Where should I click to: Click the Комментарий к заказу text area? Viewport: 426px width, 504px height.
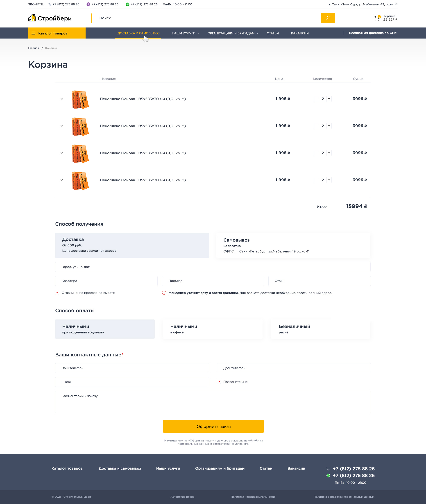[213, 402]
